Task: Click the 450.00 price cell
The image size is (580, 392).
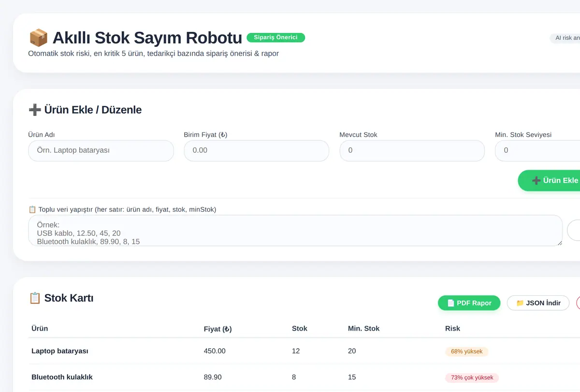Action: pyautogui.click(x=215, y=351)
